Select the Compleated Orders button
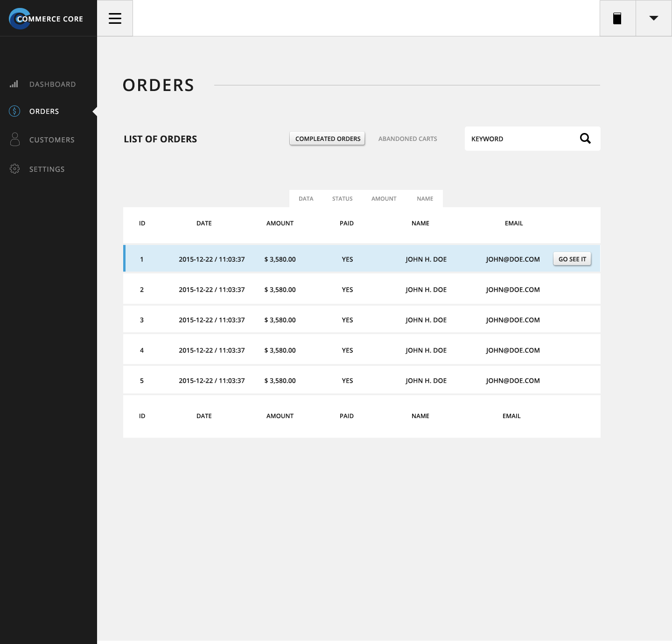The image size is (672, 644). 327,139
